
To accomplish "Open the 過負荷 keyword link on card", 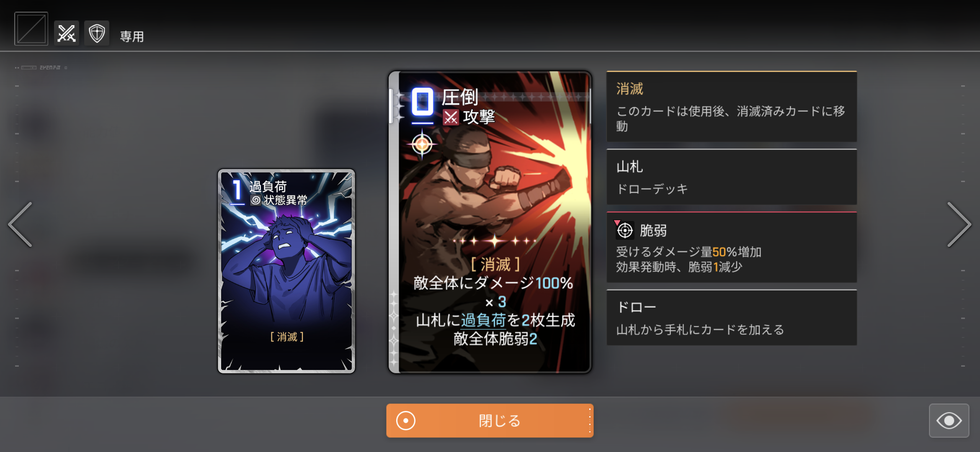I will pos(483,320).
